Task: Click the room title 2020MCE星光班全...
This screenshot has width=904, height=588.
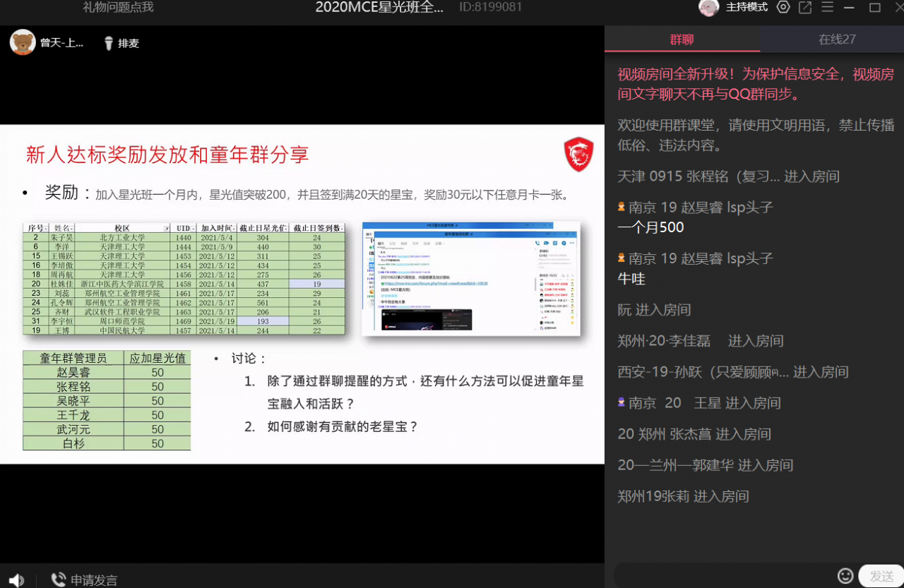Action: pos(379,7)
